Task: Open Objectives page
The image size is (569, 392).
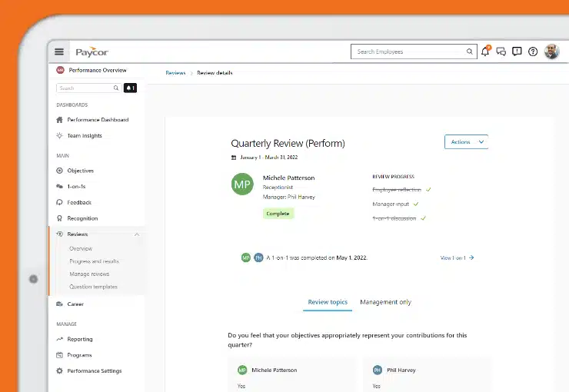Action: coord(80,171)
